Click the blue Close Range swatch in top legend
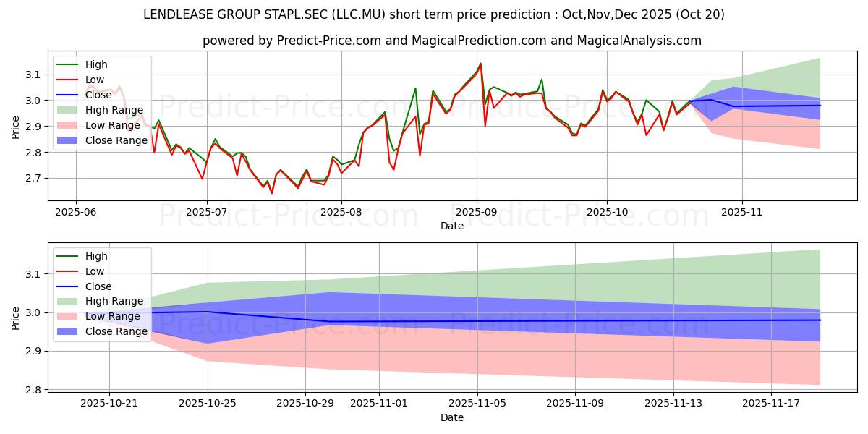 pyautogui.click(x=69, y=140)
